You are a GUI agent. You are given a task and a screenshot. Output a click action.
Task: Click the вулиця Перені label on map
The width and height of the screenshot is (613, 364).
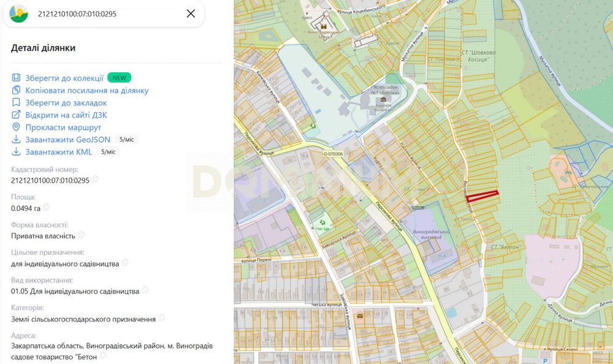256,260
